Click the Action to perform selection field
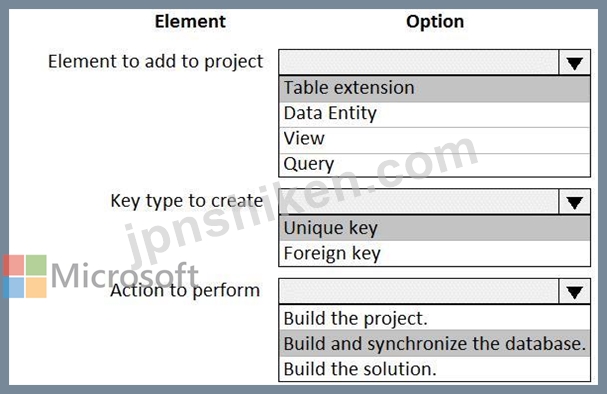Screen dimensions: 607x394 pos(419,291)
